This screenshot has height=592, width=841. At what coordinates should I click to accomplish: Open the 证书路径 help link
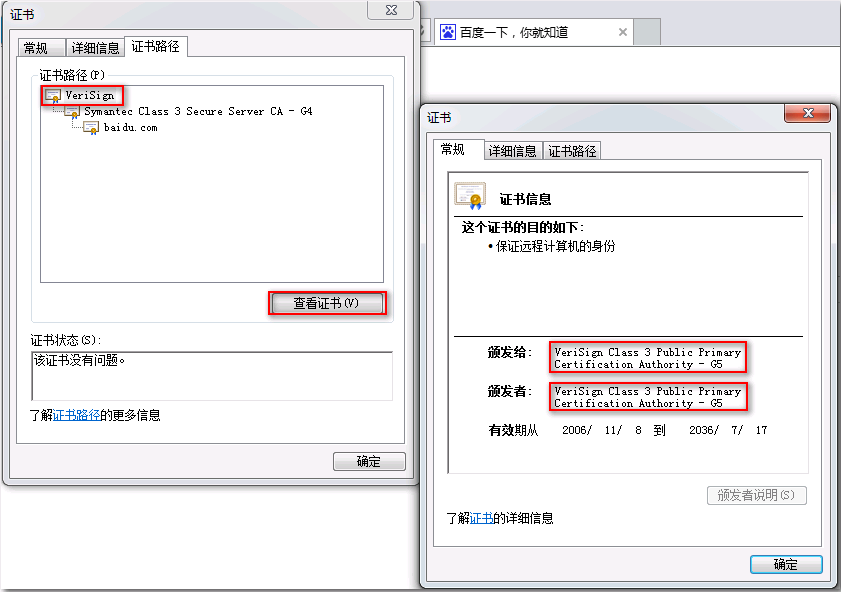(x=76, y=415)
